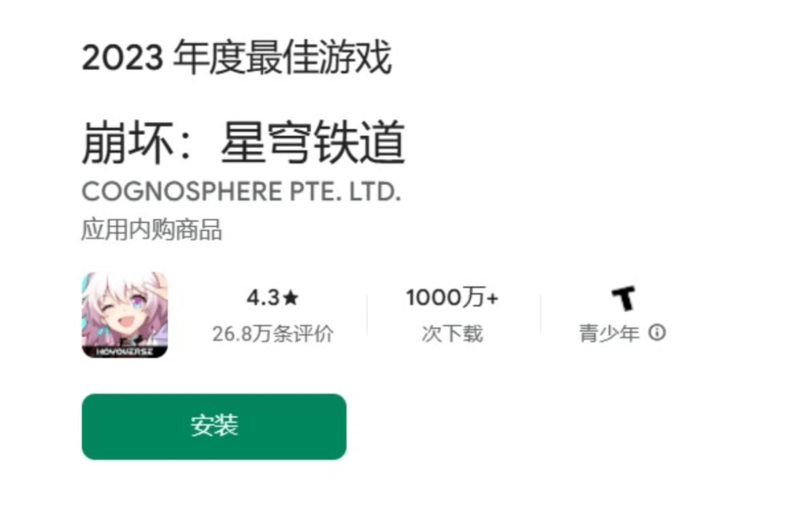Click the 星穹铁道 part of title
Viewport: 812px width, 510px height.
tap(313, 143)
